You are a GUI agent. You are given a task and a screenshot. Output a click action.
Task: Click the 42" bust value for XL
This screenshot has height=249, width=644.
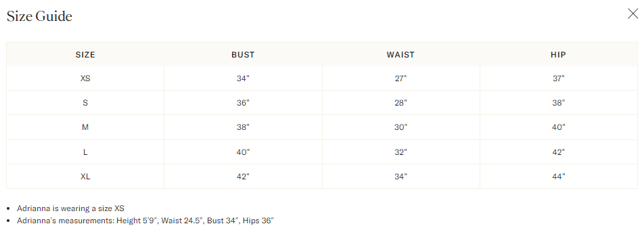click(243, 177)
